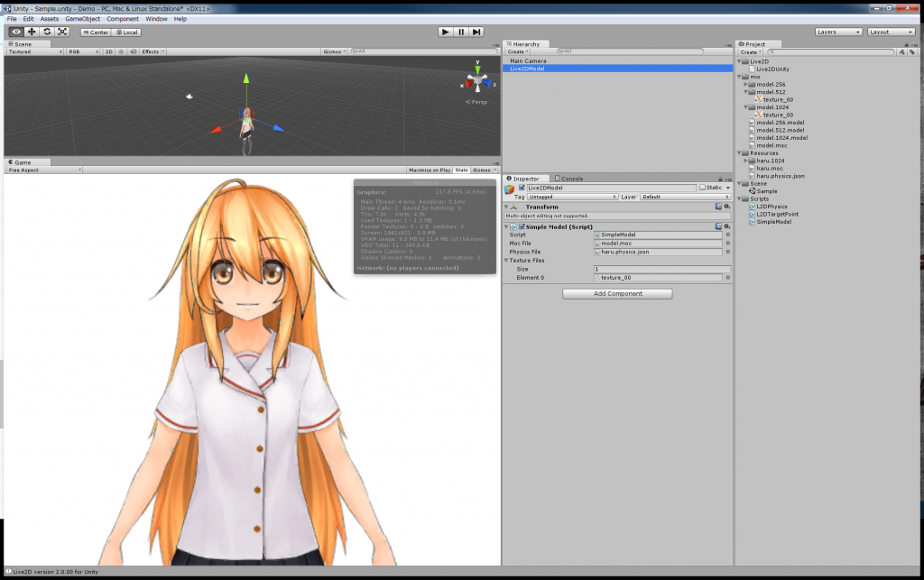Click the Pause playback button
The width and height of the screenshot is (924, 580).
point(461,32)
